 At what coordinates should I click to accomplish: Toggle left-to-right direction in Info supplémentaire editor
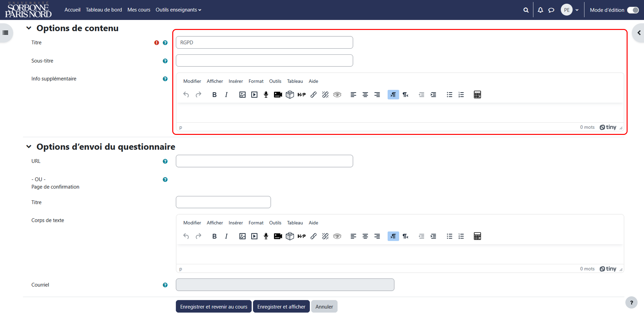pos(393,95)
